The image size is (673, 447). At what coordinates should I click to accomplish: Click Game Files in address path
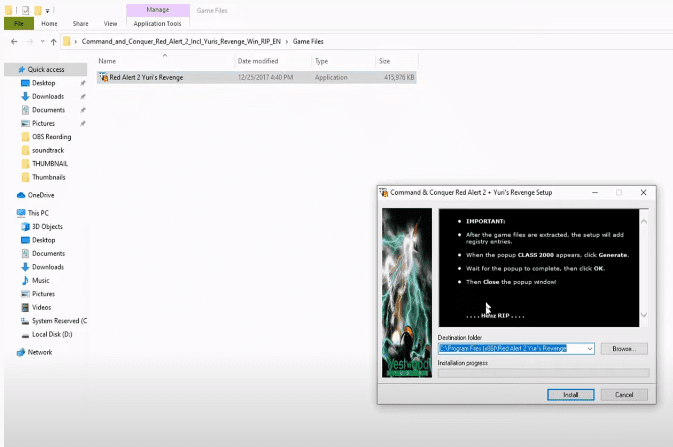tap(308, 41)
